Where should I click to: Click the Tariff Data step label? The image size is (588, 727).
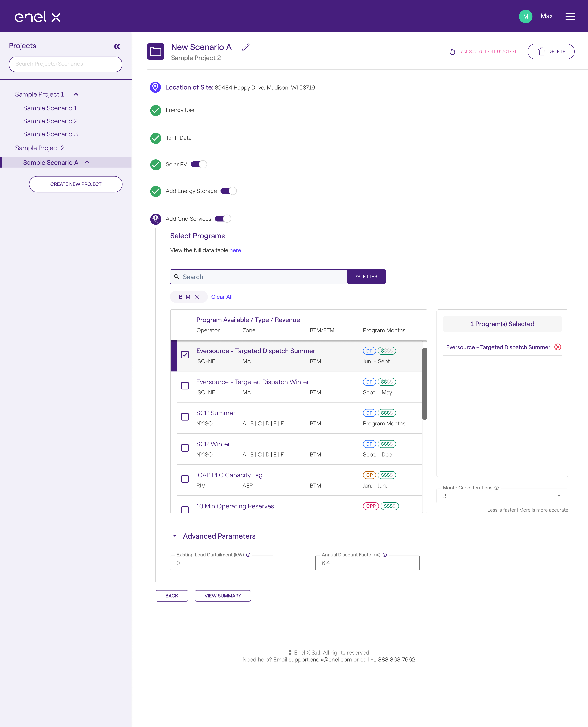point(178,138)
